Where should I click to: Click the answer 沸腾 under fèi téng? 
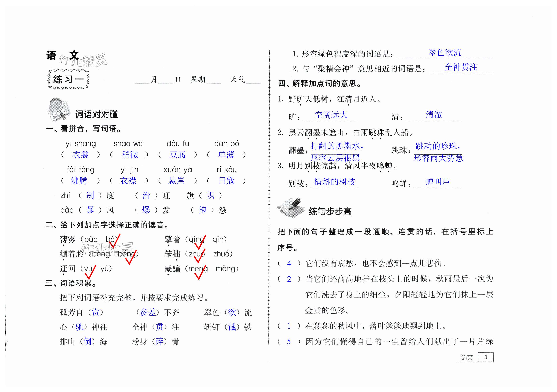[79, 181]
